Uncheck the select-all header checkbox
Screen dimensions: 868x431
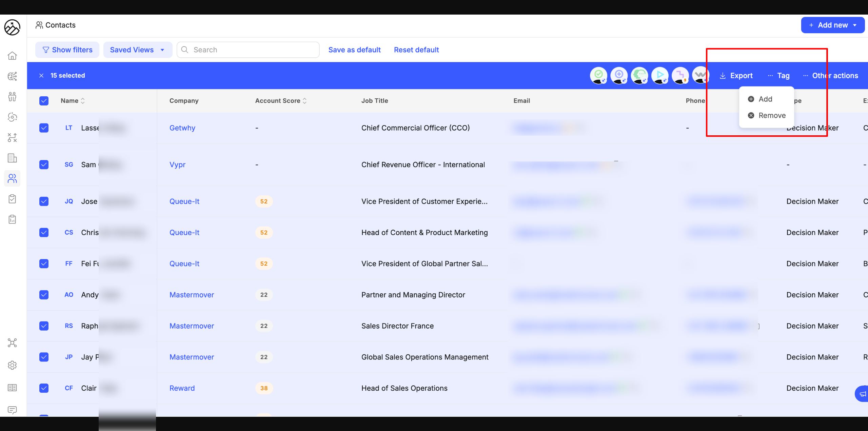(x=44, y=101)
